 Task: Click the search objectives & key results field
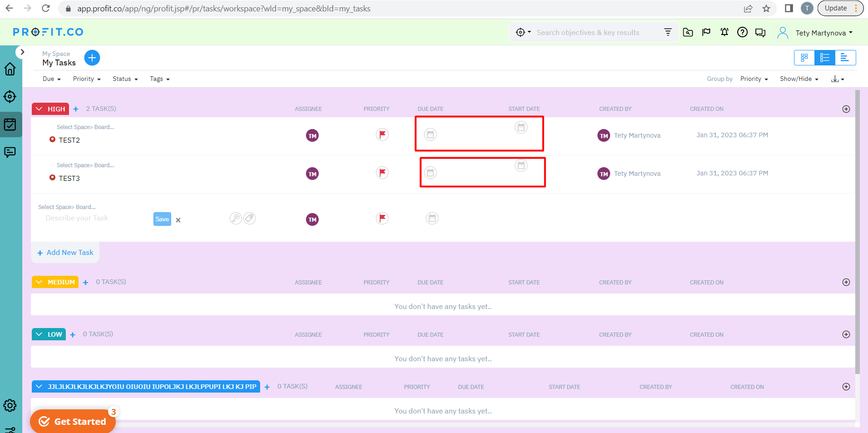588,33
